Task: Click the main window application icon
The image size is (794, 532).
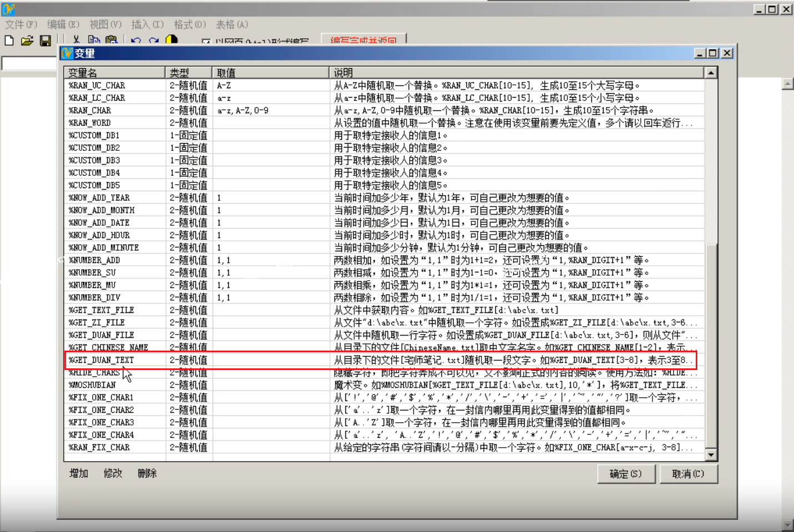Action: [8, 9]
